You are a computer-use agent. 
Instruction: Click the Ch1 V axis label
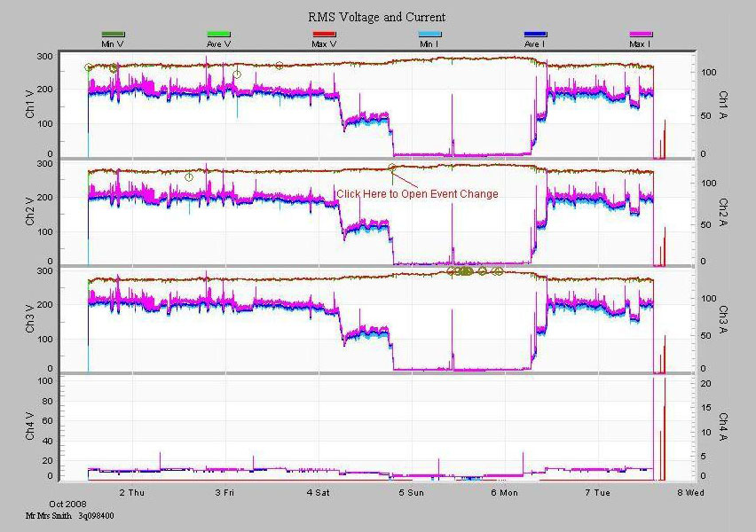click(30, 106)
